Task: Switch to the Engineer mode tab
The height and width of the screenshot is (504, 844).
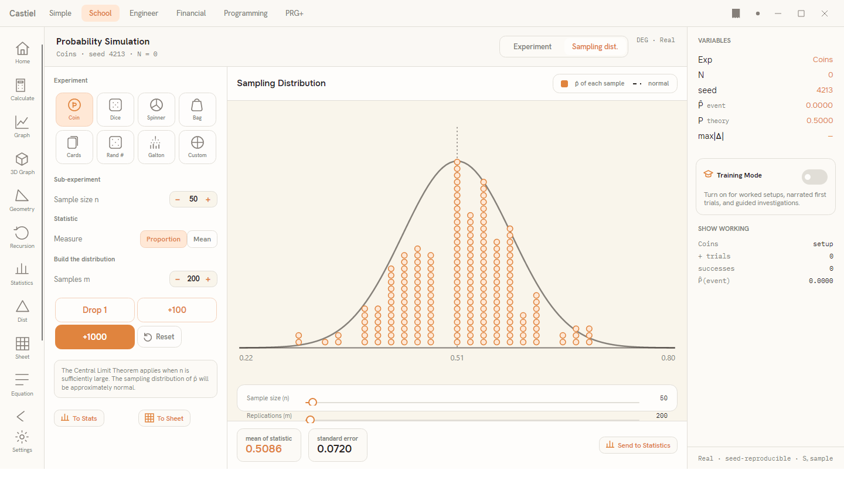Action: click(144, 13)
